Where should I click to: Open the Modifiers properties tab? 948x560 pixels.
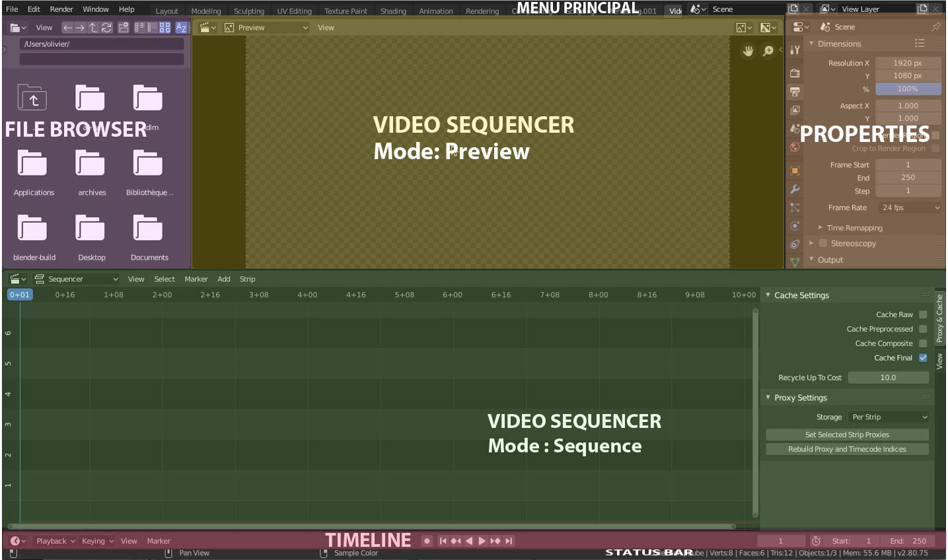tap(795, 189)
